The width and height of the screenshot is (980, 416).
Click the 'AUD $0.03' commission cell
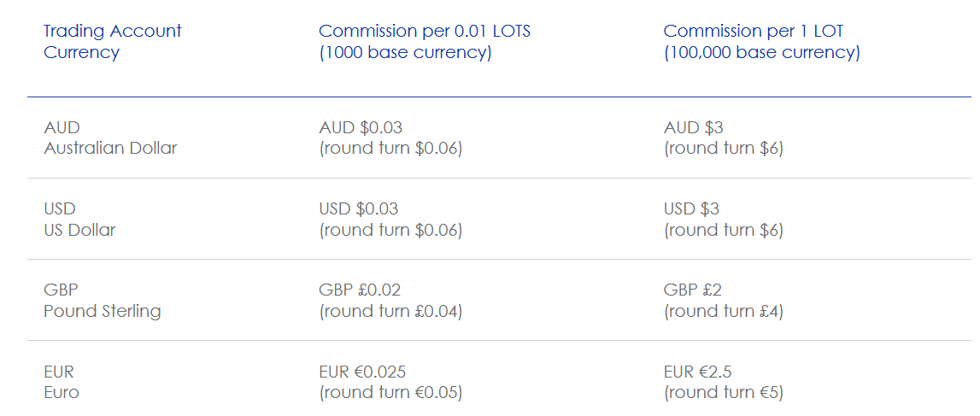361,128
